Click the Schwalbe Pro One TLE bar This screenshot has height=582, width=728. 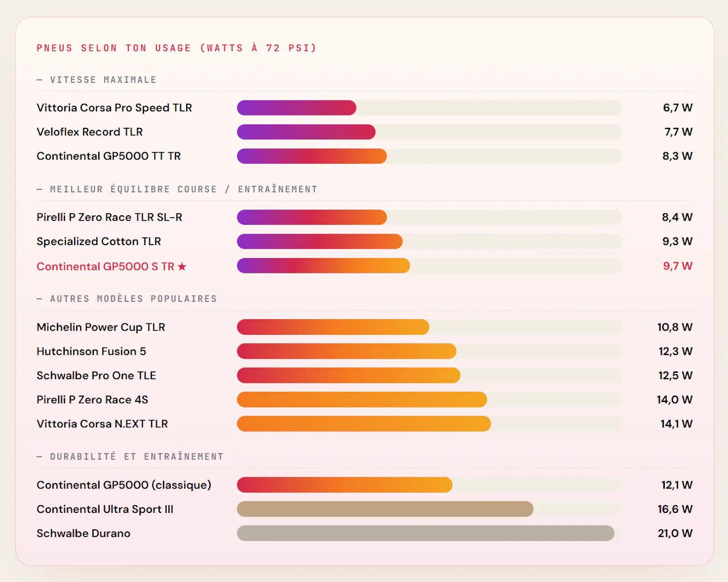click(x=349, y=375)
